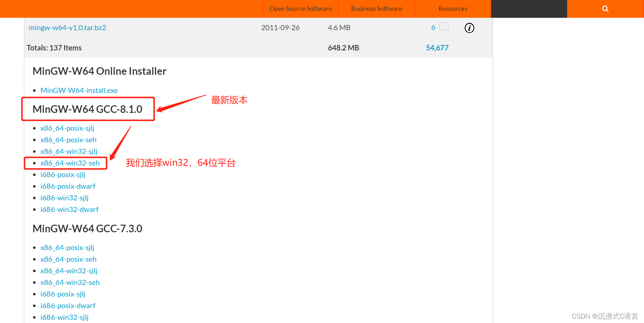
Task: Open the Business Software menu
Action: click(376, 9)
